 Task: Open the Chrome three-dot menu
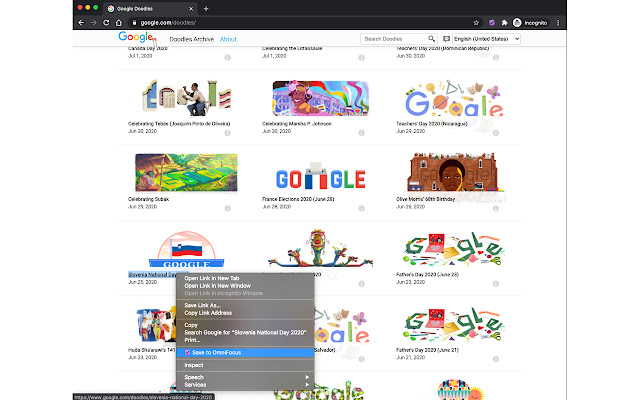click(558, 23)
